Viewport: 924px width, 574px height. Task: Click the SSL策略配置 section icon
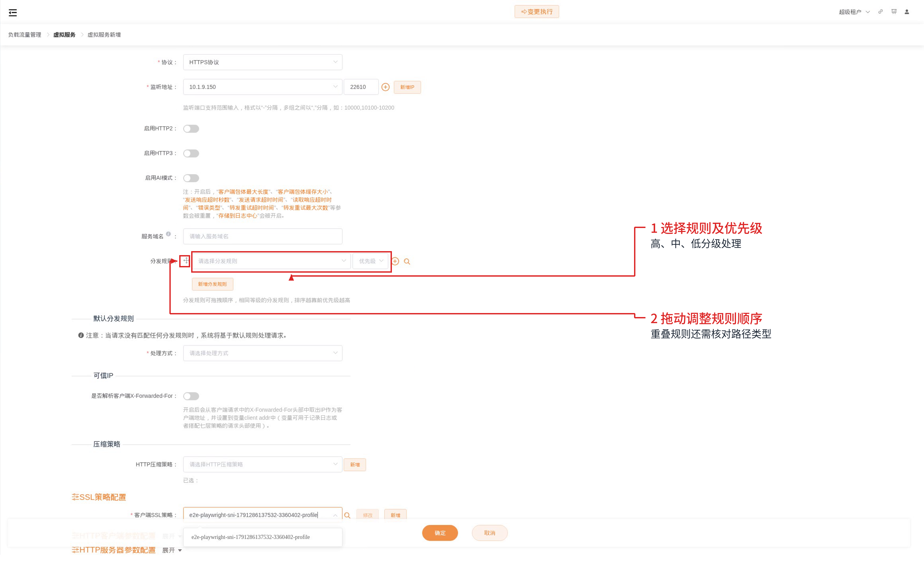click(x=75, y=497)
